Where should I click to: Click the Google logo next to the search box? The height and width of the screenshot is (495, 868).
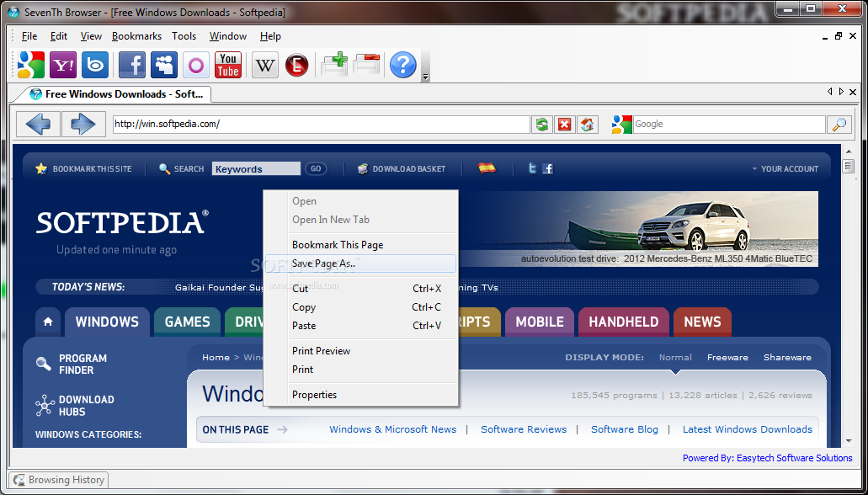click(621, 124)
